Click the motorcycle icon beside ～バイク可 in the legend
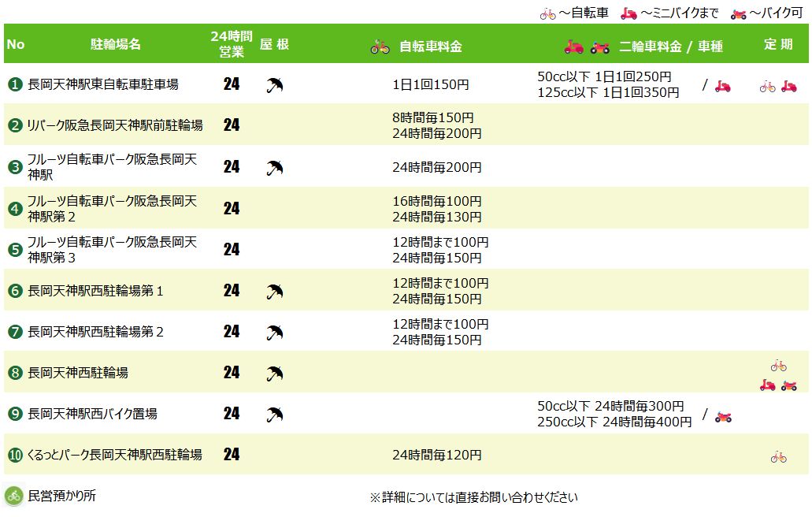Viewport: 812px width, 517px height. point(738,13)
